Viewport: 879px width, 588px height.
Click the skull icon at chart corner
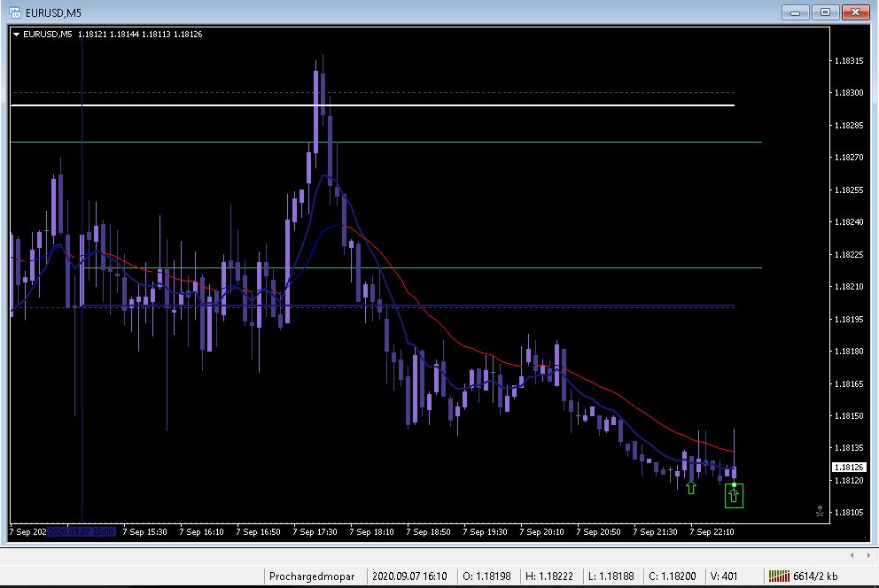click(x=820, y=511)
